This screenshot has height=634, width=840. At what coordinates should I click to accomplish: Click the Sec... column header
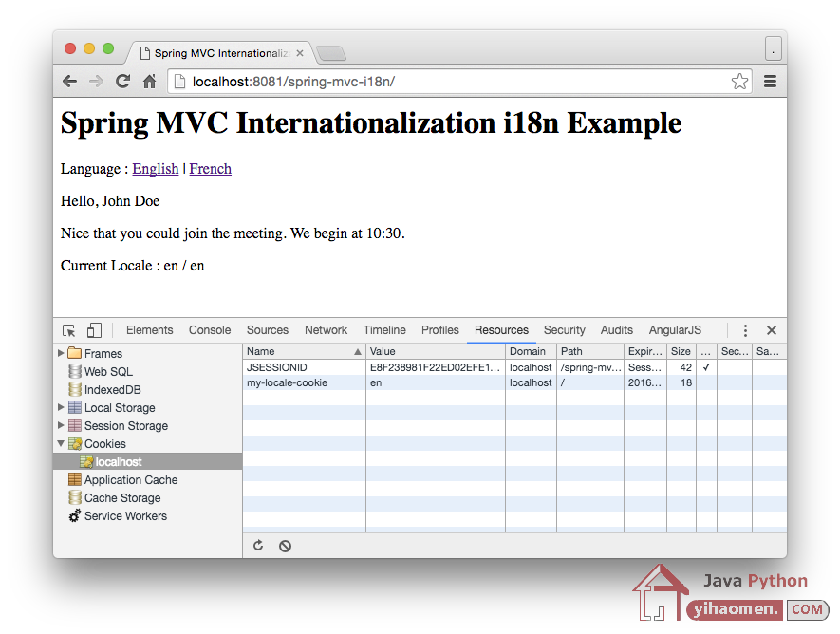tap(735, 351)
